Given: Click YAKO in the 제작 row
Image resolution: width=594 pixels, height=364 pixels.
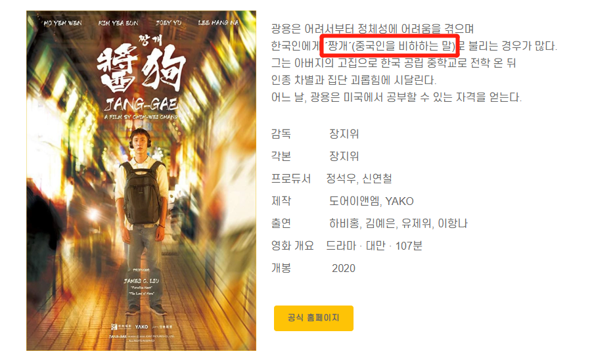Looking at the screenshot, I should pos(400,201).
